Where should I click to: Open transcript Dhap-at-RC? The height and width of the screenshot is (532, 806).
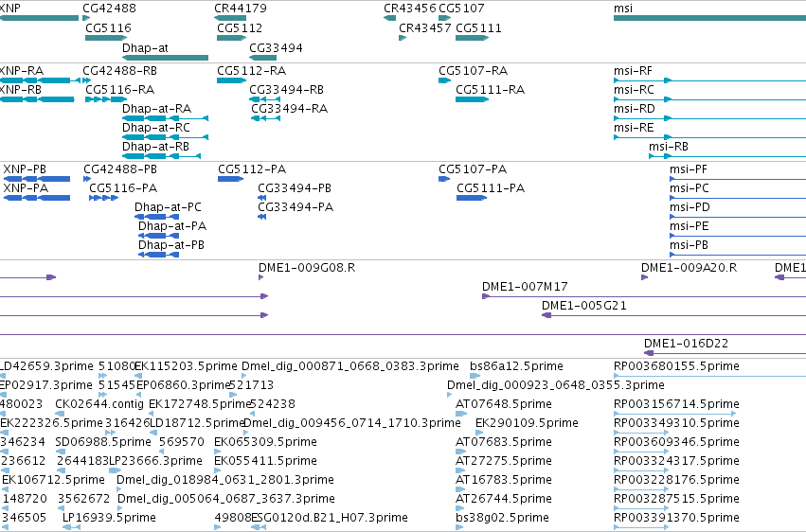tap(156, 128)
